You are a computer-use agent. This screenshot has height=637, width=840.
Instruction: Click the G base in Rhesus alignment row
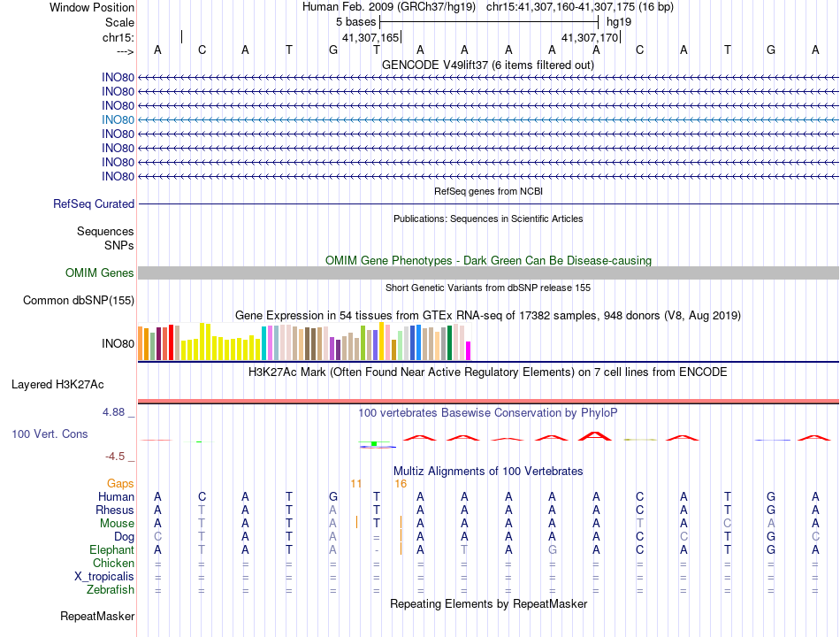pyautogui.click(x=771, y=510)
